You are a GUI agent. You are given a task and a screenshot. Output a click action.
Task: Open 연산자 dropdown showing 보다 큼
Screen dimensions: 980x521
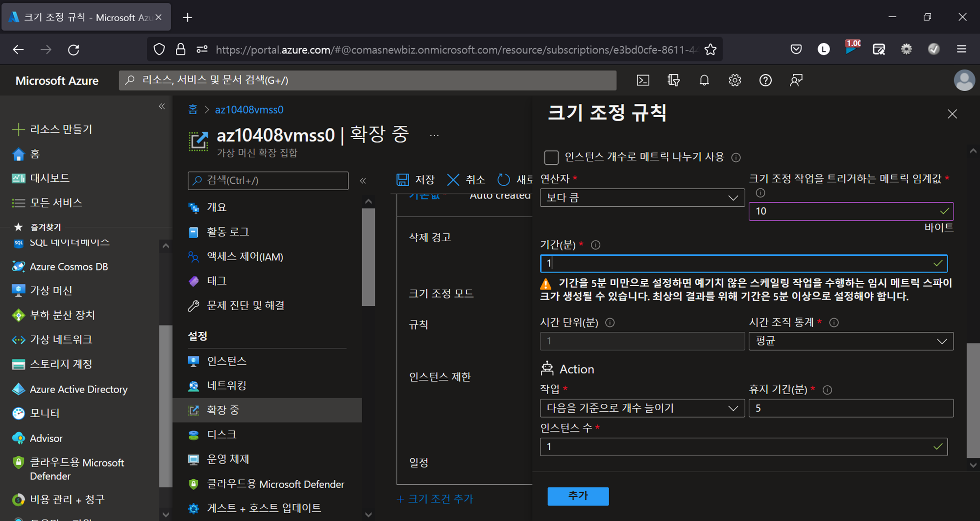click(x=642, y=198)
